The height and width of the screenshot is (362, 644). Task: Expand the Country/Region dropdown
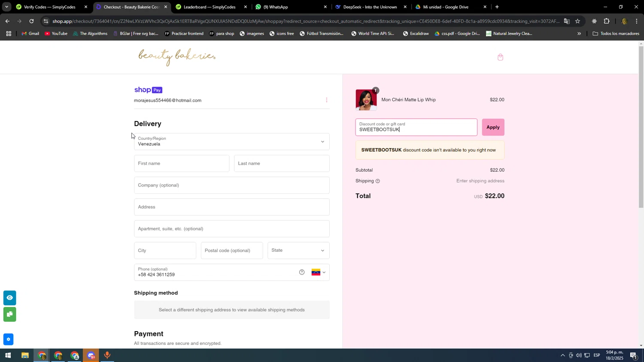[x=232, y=142]
